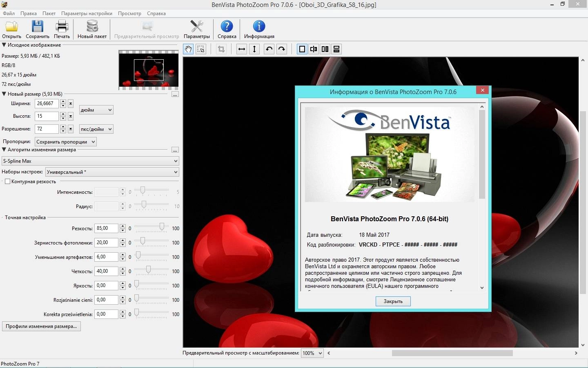Rotate image counterclockwise

click(x=269, y=49)
